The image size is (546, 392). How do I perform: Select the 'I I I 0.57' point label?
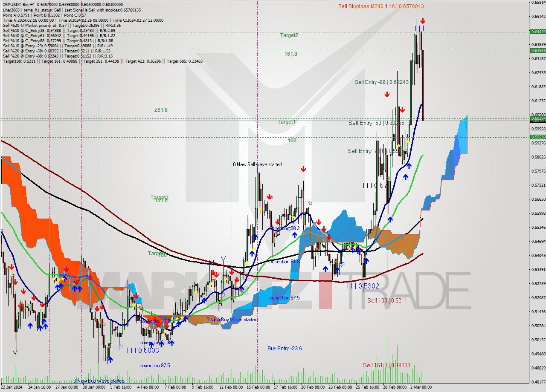[x=375, y=185]
